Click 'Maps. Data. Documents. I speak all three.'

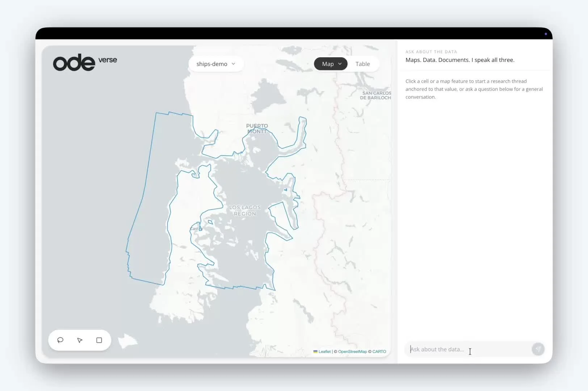pyautogui.click(x=460, y=60)
